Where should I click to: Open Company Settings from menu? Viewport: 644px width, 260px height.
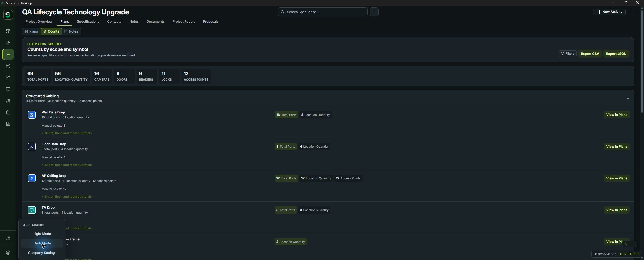pos(42,253)
